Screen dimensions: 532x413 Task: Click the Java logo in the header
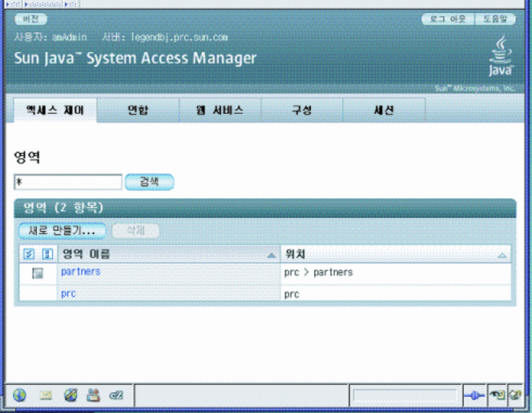point(501,56)
